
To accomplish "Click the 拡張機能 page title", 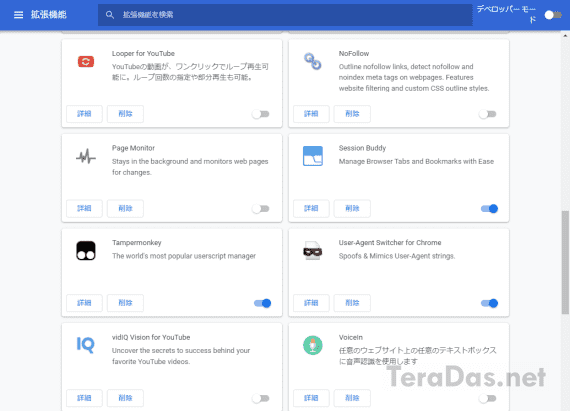I will (x=49, y=15).
